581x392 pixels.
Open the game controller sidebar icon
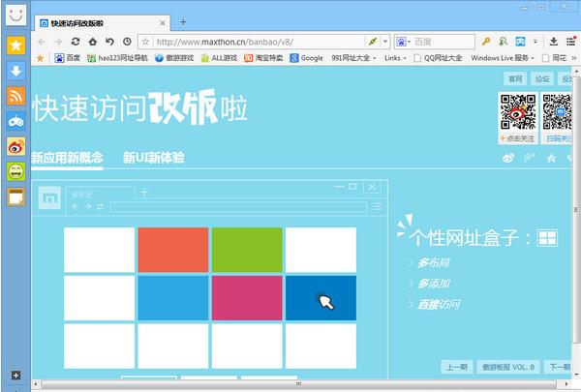(15, 121)
